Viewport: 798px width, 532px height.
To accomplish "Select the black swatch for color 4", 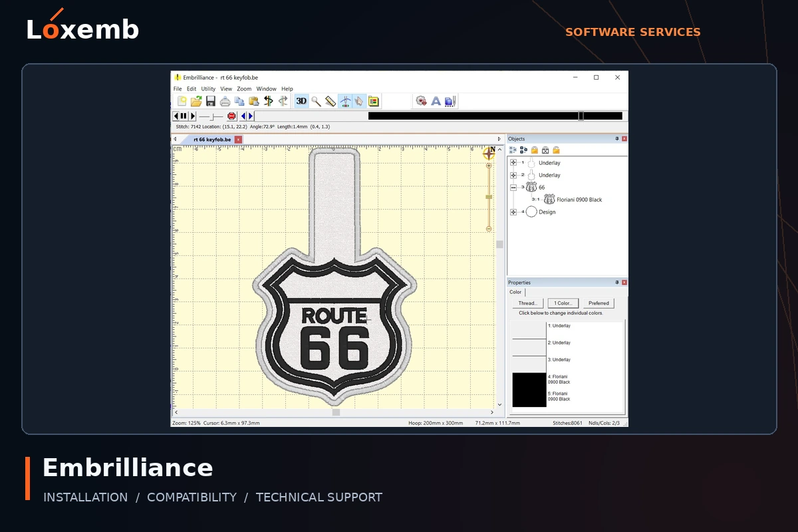I will (529, 381).
